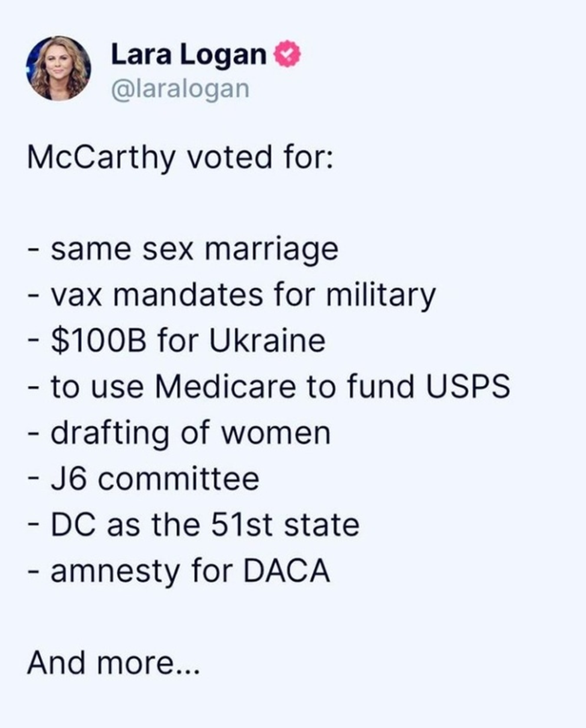Click the word 'Ukraine' in the tweet
The width and height of the screenshot is (586, 728).
click(x=267, y=341)
